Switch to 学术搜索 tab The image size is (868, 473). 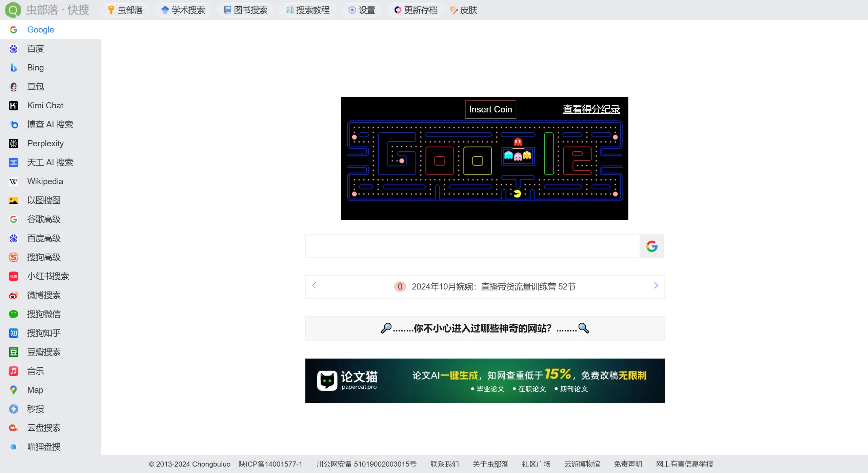tap(182, 10)
